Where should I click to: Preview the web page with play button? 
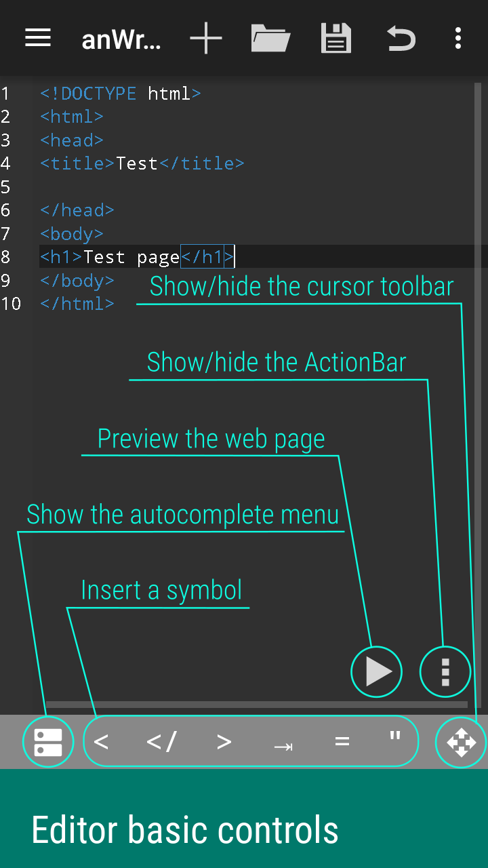[x=376, y=671]
